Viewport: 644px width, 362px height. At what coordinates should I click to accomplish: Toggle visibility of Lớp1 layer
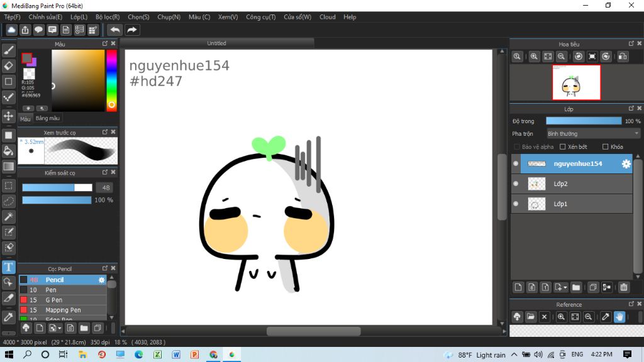[516, 204]
